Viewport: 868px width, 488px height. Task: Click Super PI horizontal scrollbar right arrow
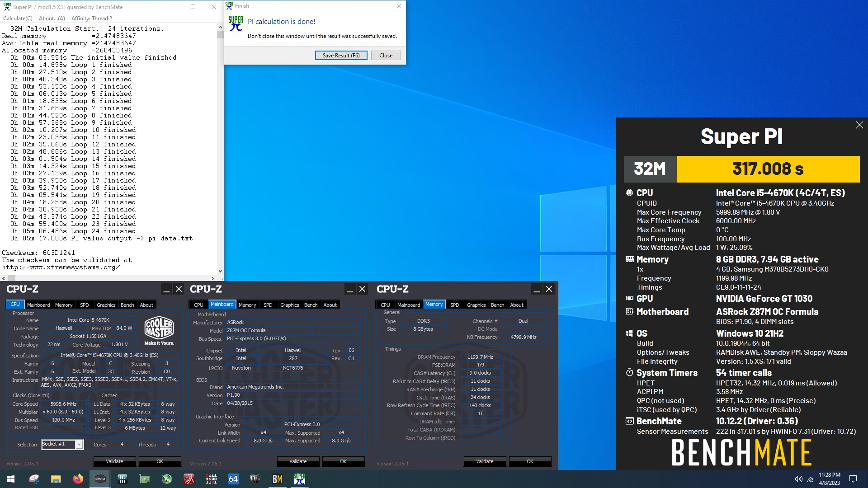pos(213,278)
